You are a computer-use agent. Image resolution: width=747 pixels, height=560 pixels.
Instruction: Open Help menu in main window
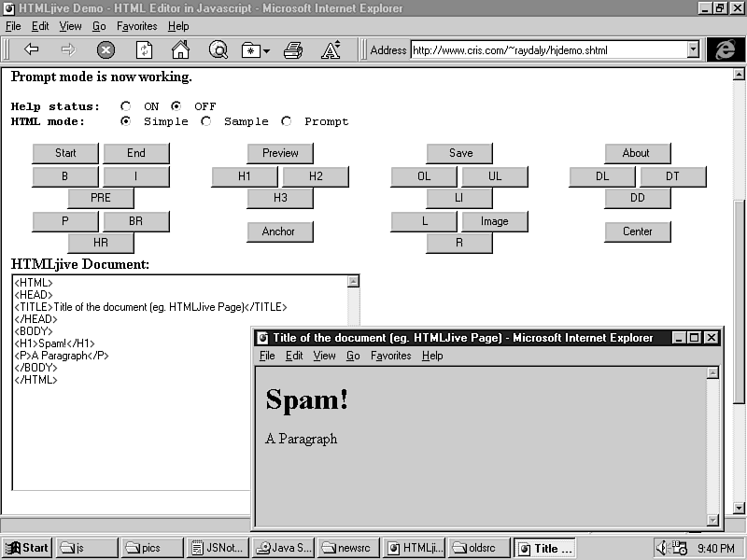pos(178,26)
